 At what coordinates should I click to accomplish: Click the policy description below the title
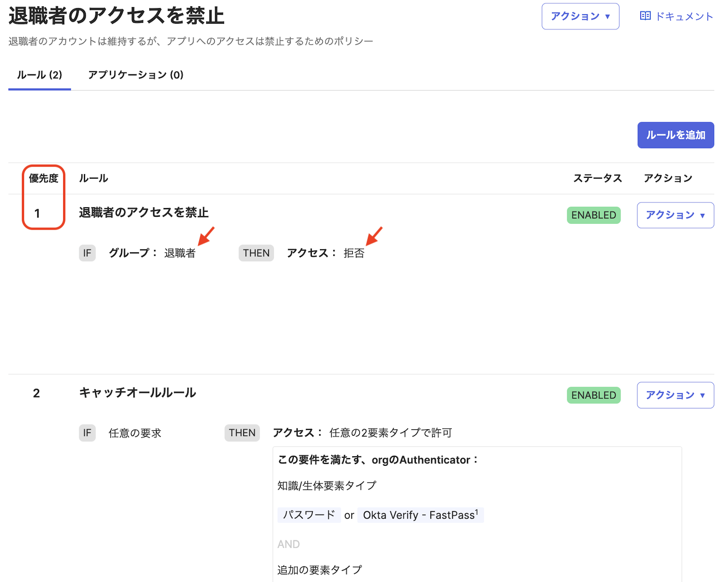point(191,41)
